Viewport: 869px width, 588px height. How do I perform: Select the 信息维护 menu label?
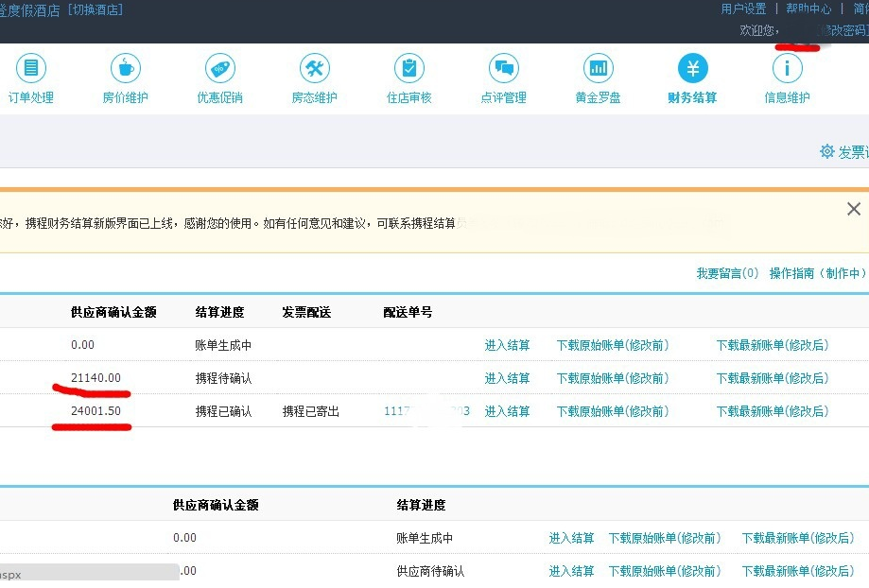(x=787, y=97)
